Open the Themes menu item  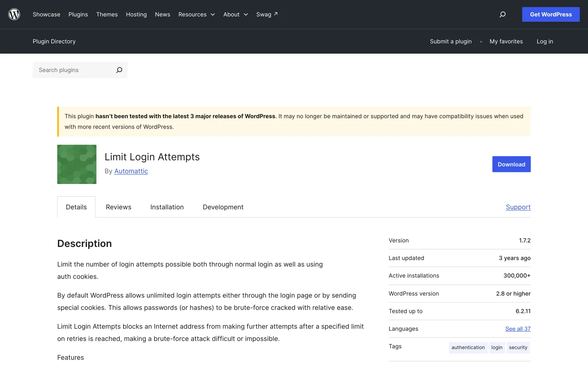(x=107, y=14)
